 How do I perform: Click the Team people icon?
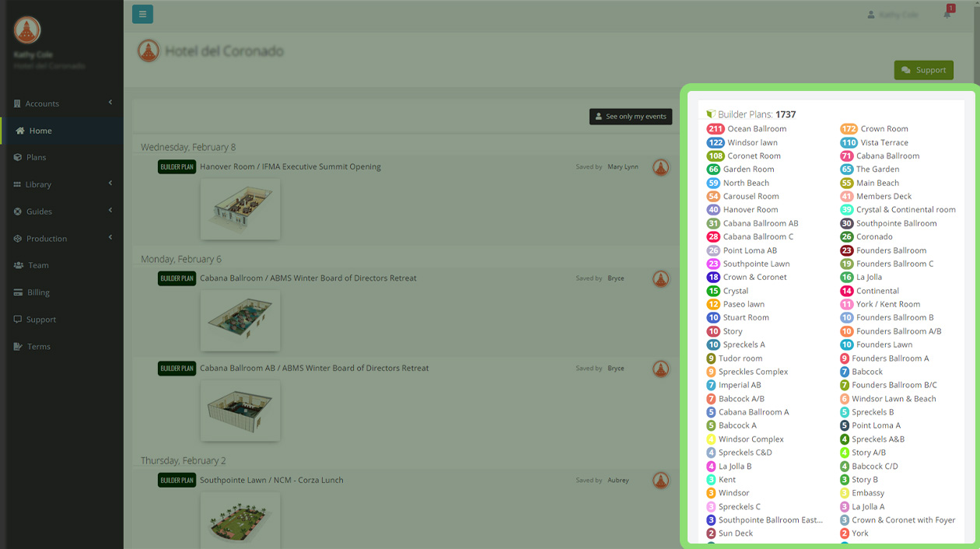(x=19, y=265)
